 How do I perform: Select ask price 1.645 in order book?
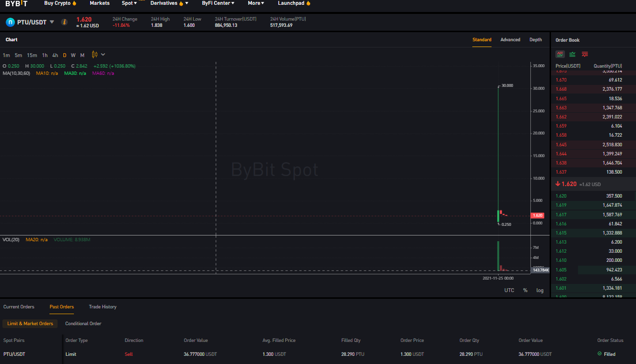pyautogui.click(x=561, y=144)
